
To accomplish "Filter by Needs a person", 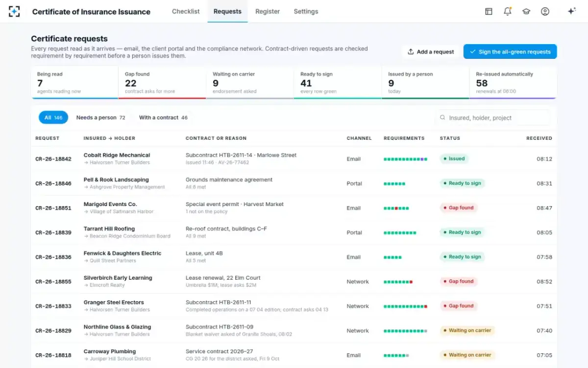I will [x=101, y=118].
